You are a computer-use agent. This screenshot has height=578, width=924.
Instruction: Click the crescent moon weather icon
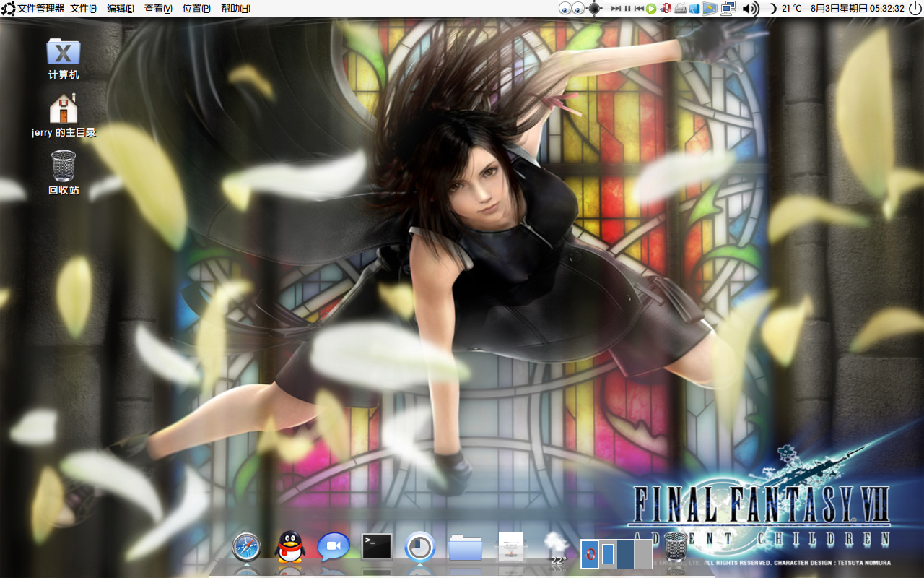(x=772, y=9)
